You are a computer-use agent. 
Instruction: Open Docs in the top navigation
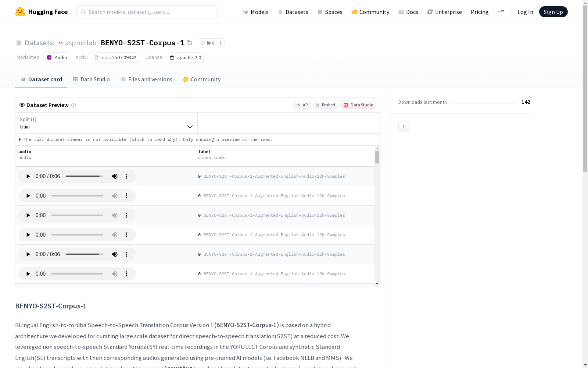click(408, 12)
